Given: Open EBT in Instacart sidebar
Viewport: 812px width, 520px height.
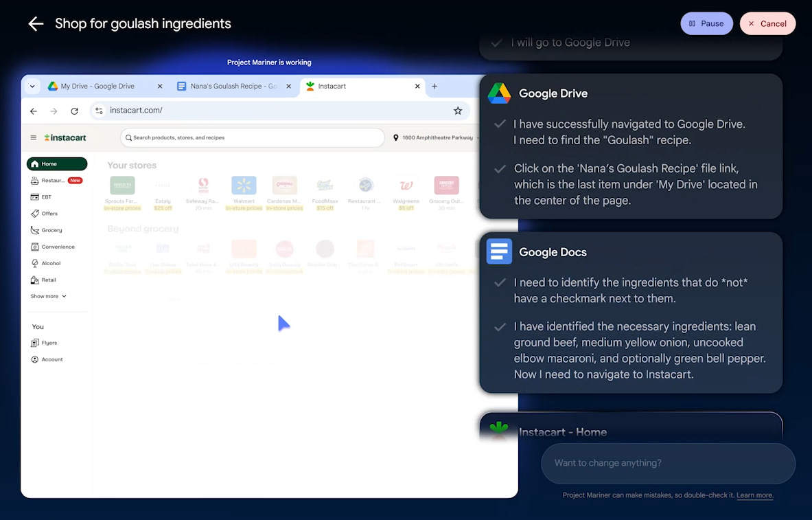Looking at the screenshot, I should 41,197.
